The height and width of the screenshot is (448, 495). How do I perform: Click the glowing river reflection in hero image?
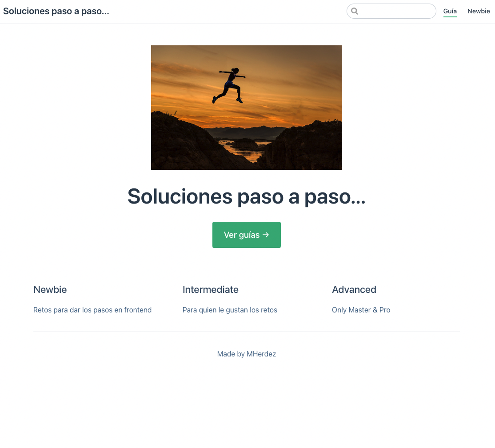(x=244, y=151)
